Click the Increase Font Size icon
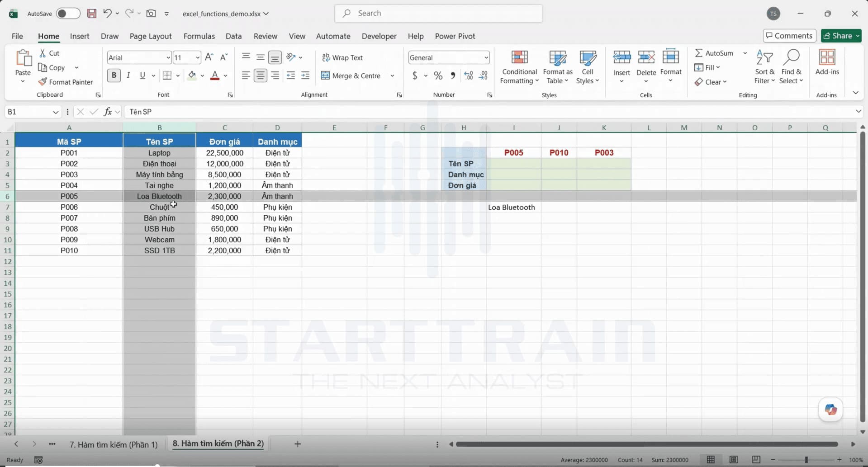Viewport: 868px width, 467px height. (209, 57)
